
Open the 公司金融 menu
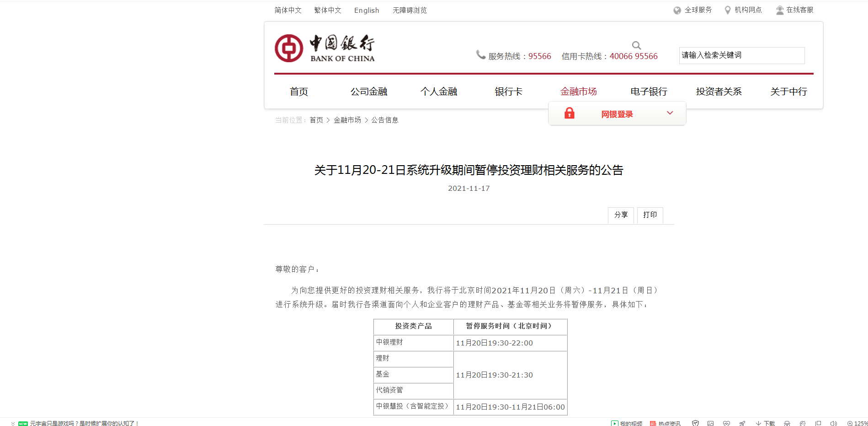click(369, 92)
